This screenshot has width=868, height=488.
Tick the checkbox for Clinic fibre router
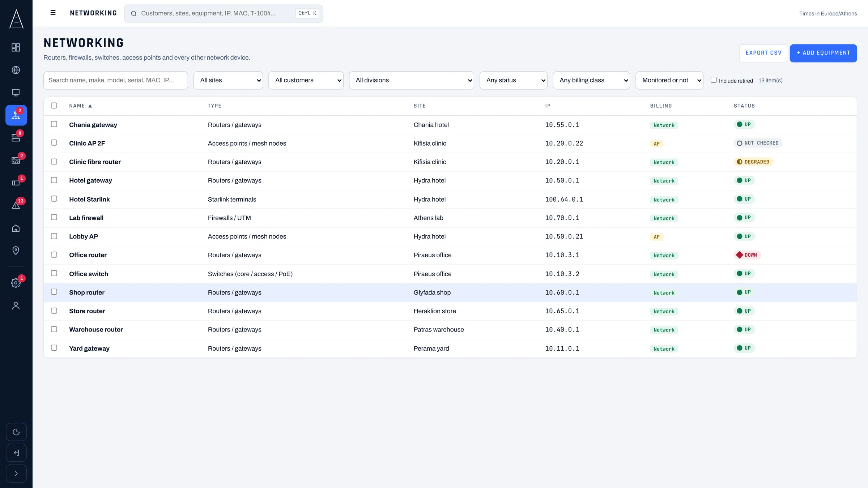54,162
